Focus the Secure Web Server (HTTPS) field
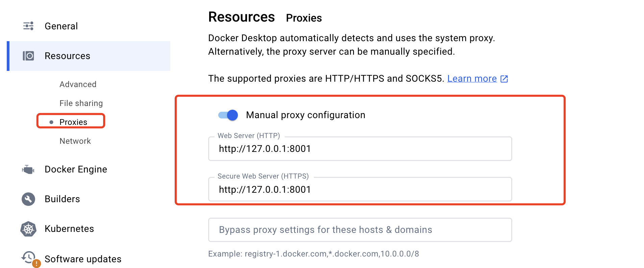This screenshot has width=644, height=268. 360,189
